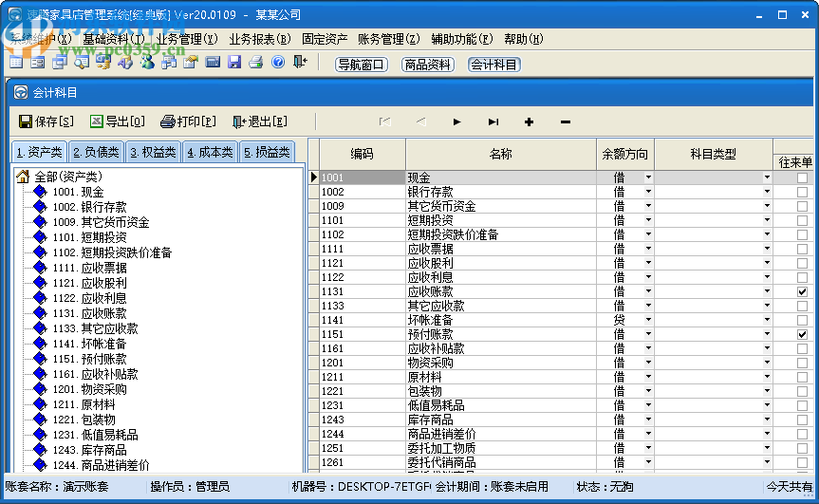Screen dimensions: 819x504
Task: Open 余额方向 dropdown for 坏帐准备 row
Action: coord(649,321)
